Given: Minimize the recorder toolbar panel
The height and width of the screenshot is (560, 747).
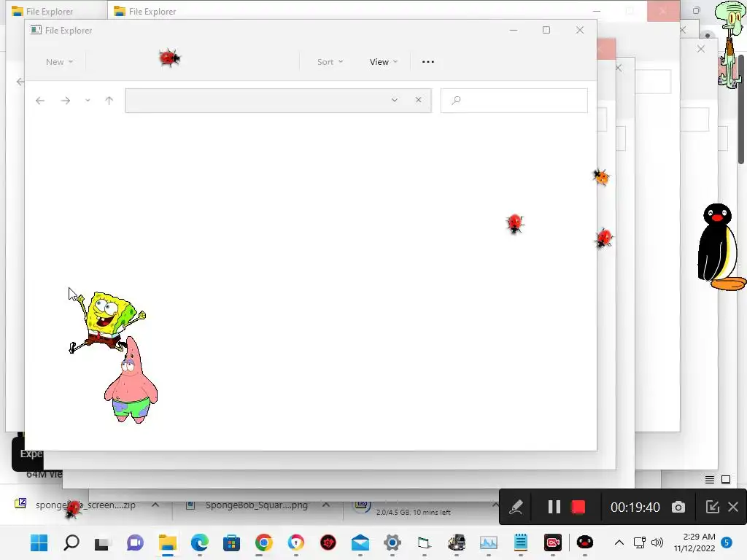Looking at the screenshot, I should click(712, 507).
